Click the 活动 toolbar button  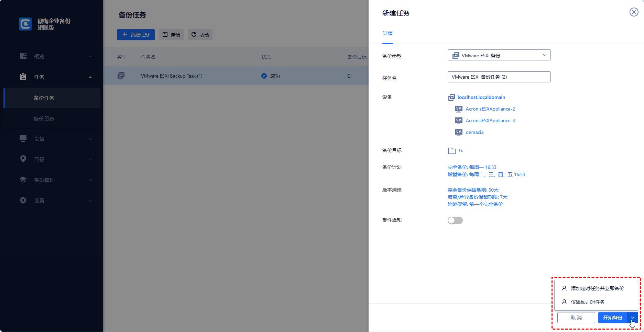coord(200,35)
